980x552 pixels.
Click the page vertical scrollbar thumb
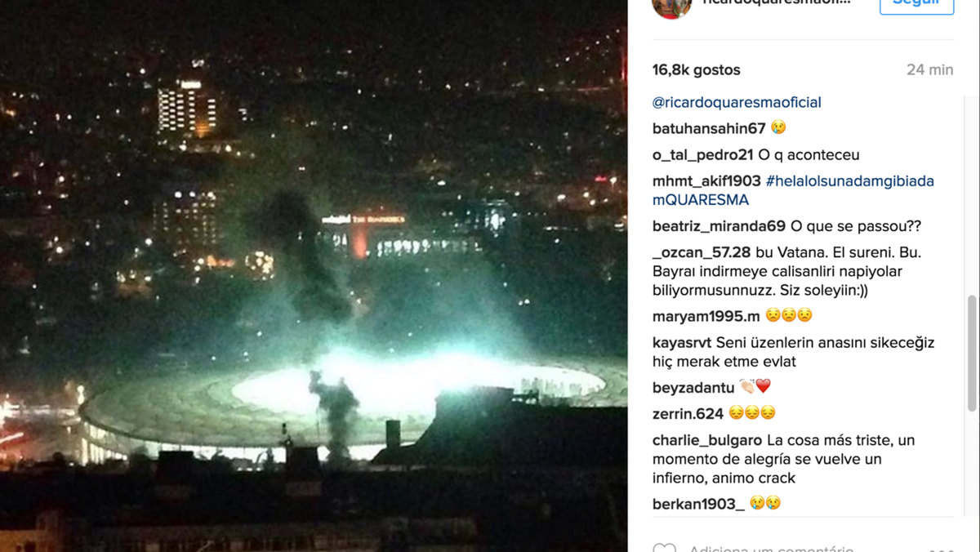point(972,354)
